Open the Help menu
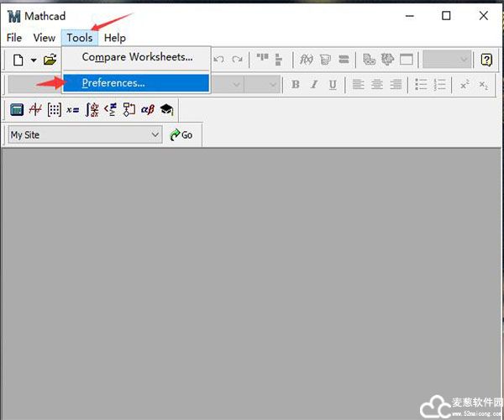This screenshot has width=504, height=420. click(x=115, y=38)
